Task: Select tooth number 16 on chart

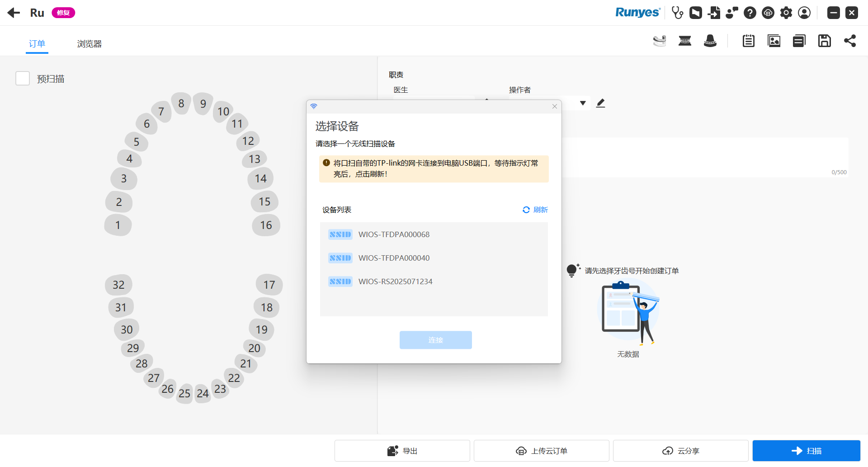Action: coord(266,225)
